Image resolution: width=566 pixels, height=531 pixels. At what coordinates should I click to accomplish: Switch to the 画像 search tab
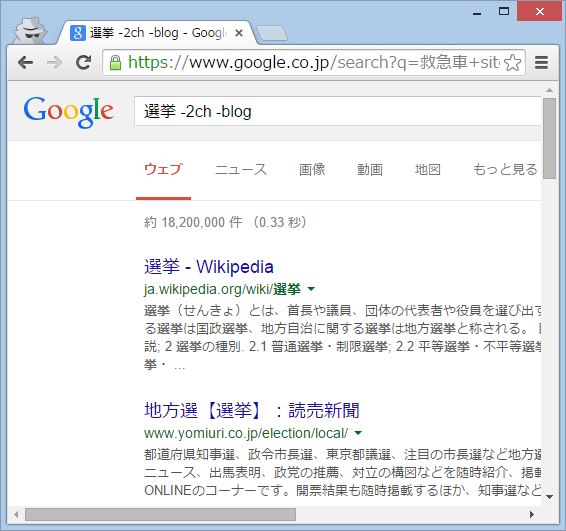pos(312,169)
